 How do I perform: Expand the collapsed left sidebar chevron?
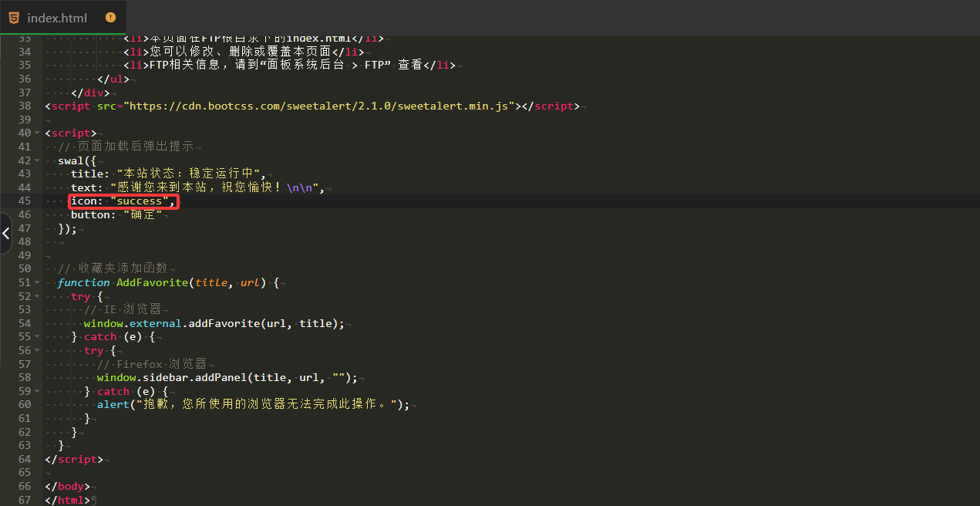coord(5,234)
